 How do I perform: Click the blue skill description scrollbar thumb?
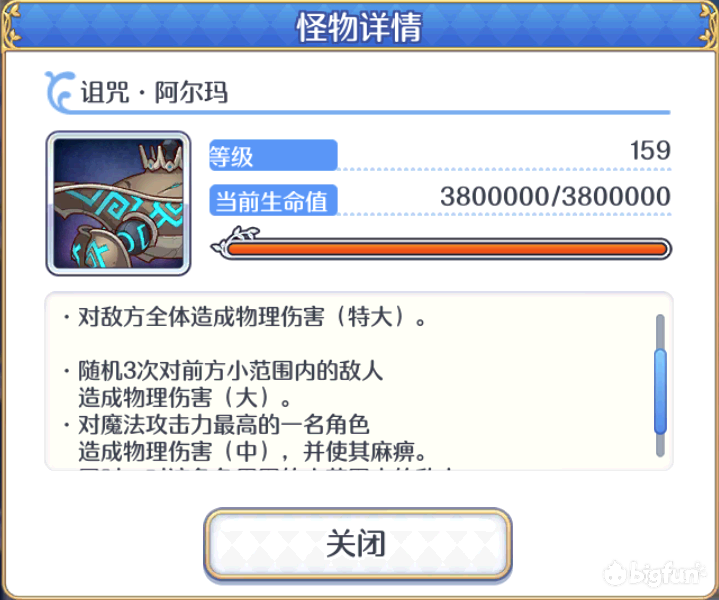pyautogui.click(x=660, y=391)
